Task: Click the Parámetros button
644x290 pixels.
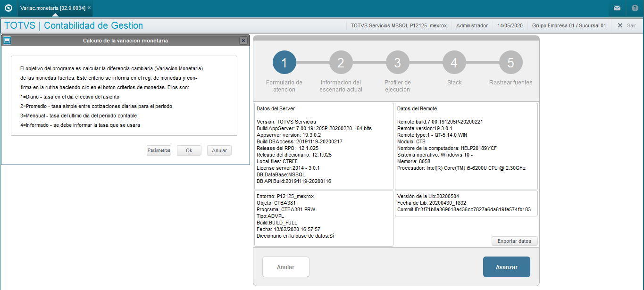Action: pos(159,150)
